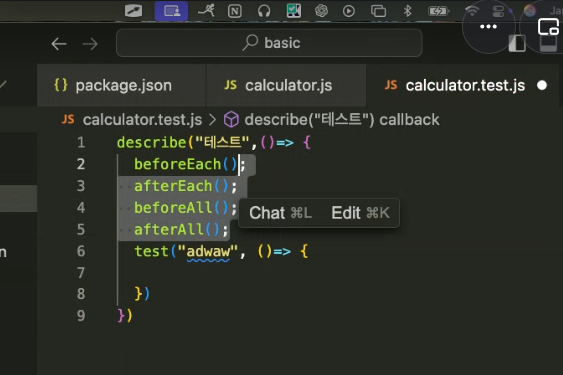Viewport: 563px width, 375px height.
Task: Open the Notion icon in the menu bar
Action: [x=234, y=11]
